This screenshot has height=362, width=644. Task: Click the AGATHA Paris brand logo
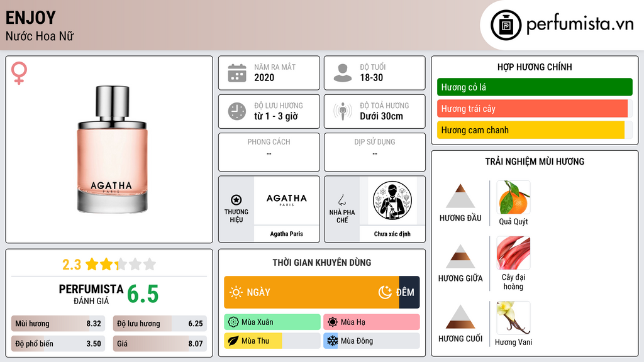(287, 200)
